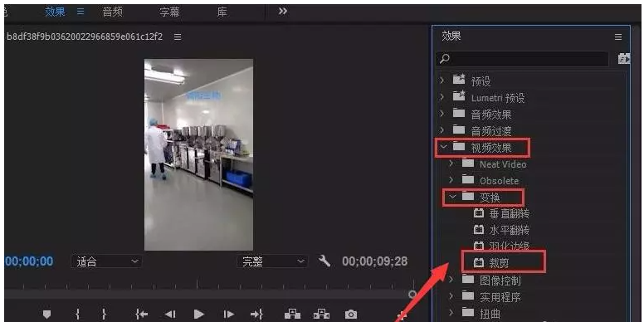Click the Extract icon
This screenshot has height=322, width=644.
click(321, 315)
